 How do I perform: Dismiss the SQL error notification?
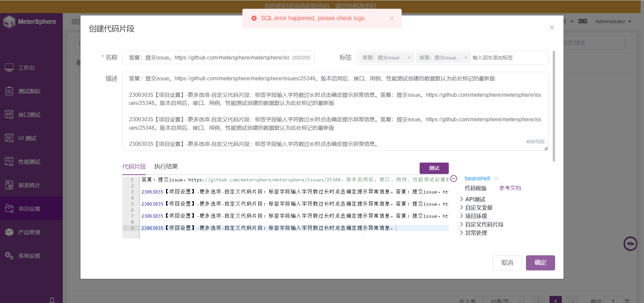tap(391, 18)
